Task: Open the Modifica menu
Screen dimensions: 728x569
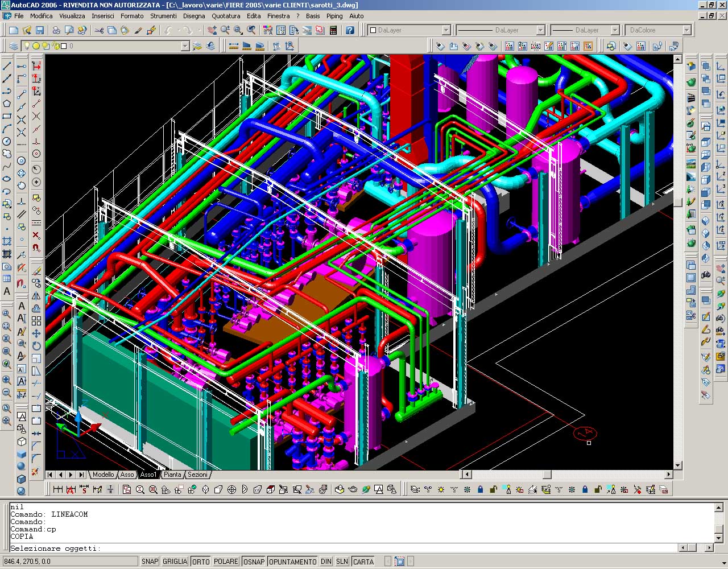Action: (x=42, y=16)
